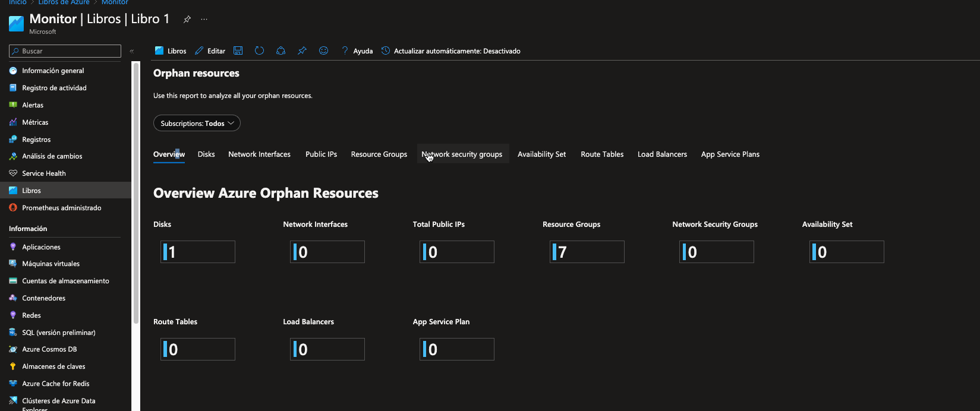Open the Load Balancers tab
Image resolution: width=980 pixels, height=411 pixels.
(662, 154)
